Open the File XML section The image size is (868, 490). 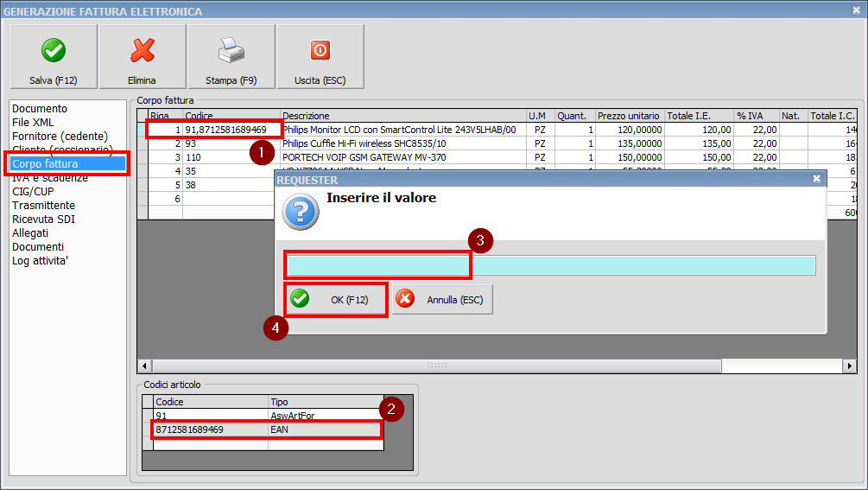pyautogui.click(x=33, y=123)
